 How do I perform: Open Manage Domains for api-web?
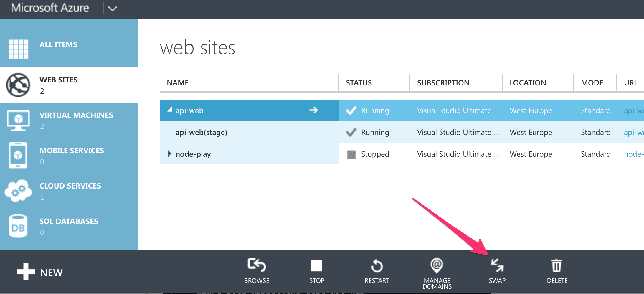click(x=437, y=265)
